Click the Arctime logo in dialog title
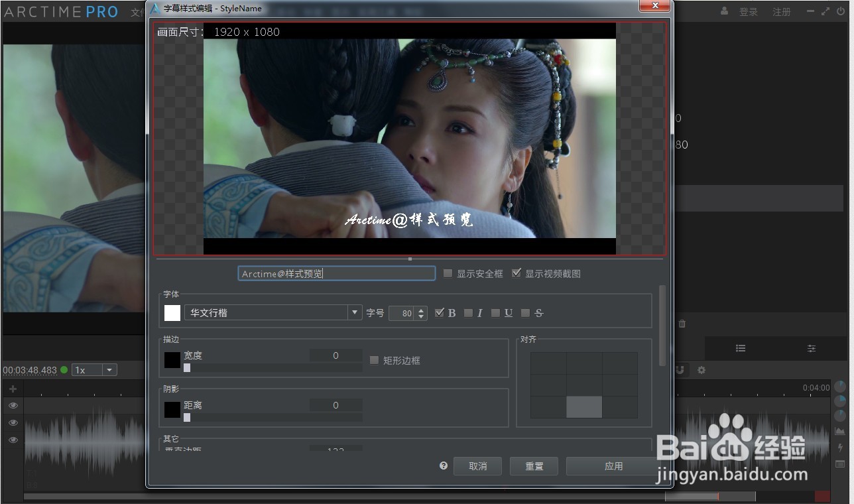 [154, 8]
